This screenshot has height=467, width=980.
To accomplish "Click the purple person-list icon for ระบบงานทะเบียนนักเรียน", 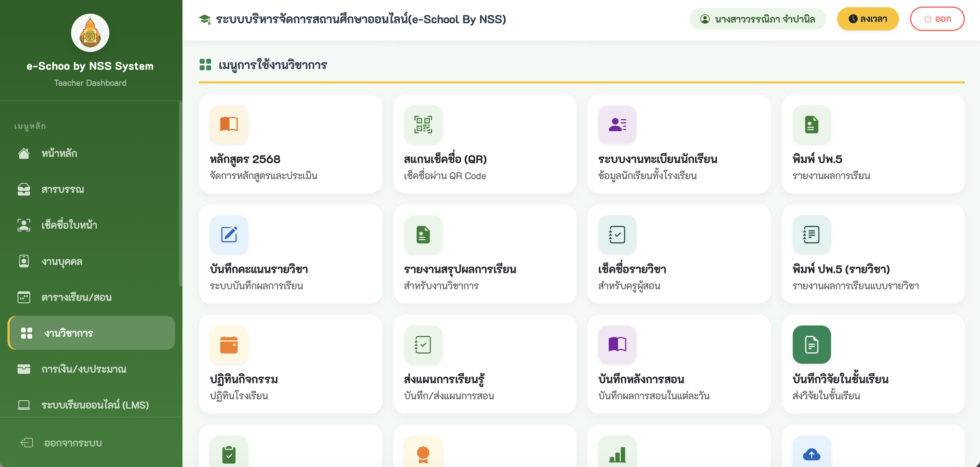I will (x=617, y=124).
